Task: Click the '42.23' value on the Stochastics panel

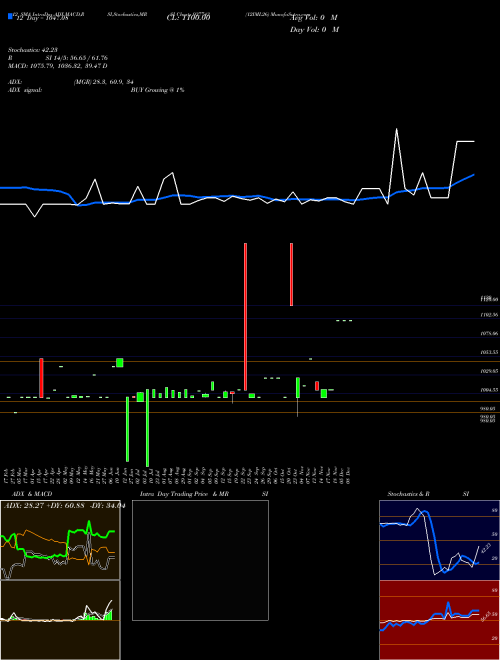Action: (x=486, y=548)
